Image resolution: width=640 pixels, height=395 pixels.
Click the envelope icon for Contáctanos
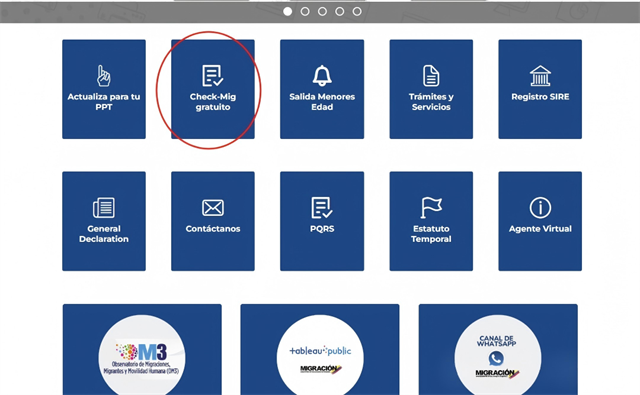pos(213,208)
